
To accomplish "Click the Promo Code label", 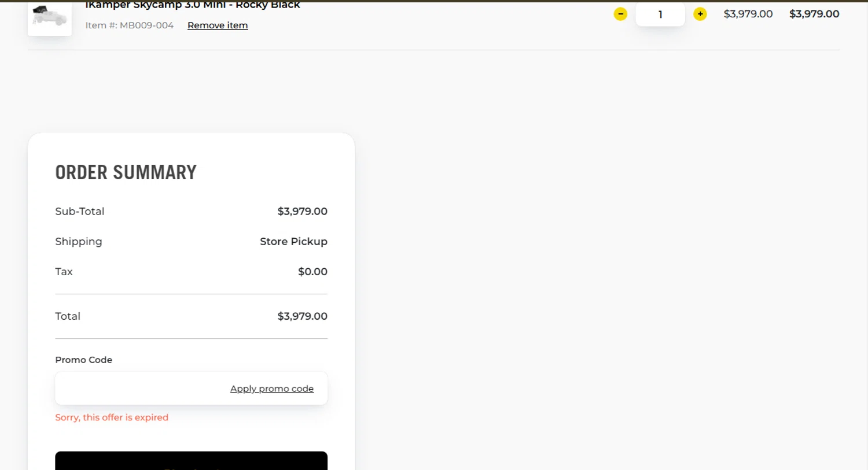I will 84,360.
